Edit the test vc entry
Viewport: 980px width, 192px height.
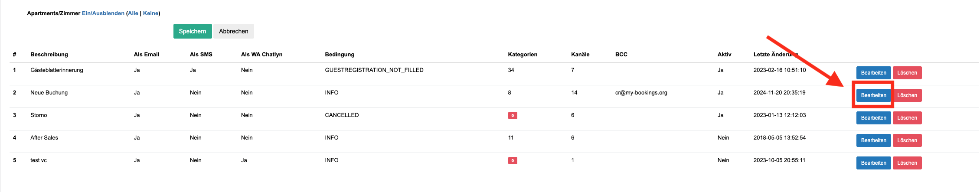(873, 163)
